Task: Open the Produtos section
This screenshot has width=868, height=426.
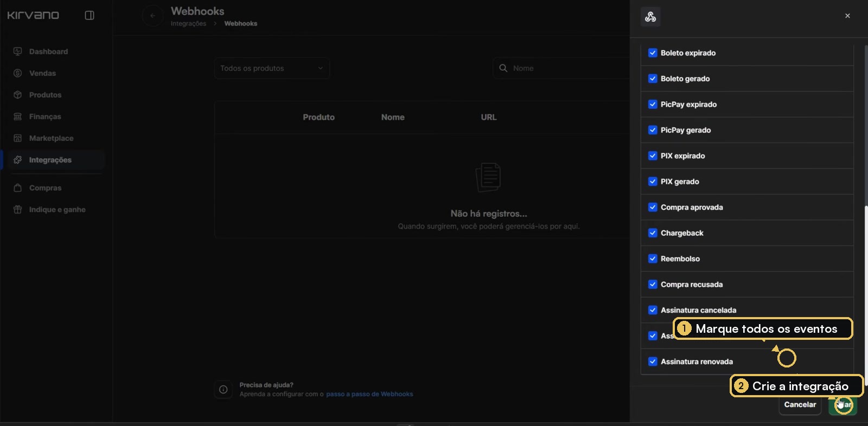Action: (45, 95)
